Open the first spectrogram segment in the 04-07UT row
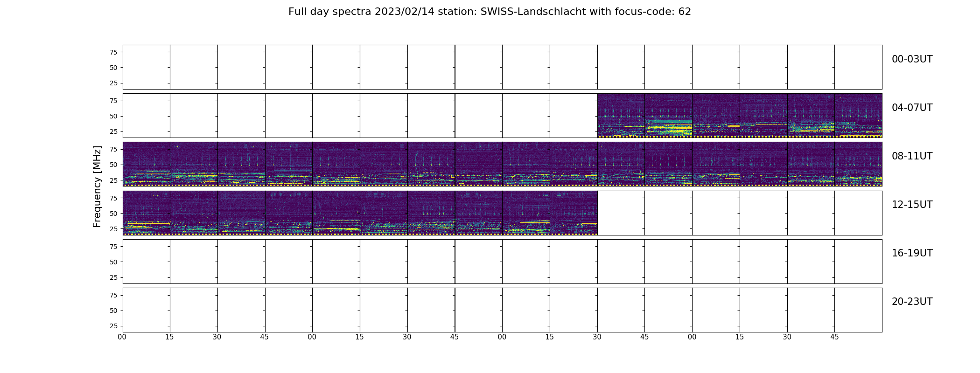The width and height of the screenshot is (980, 373). 621,115
